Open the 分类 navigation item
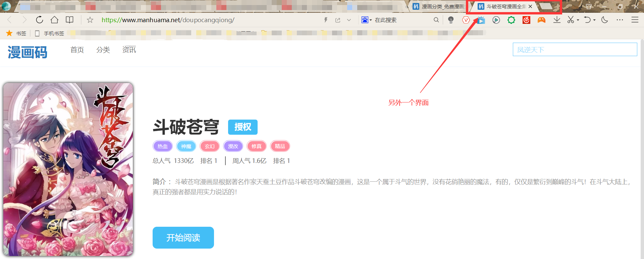This screenshot has width=644, height=259. pyautogui.click(x=103, y=50)
